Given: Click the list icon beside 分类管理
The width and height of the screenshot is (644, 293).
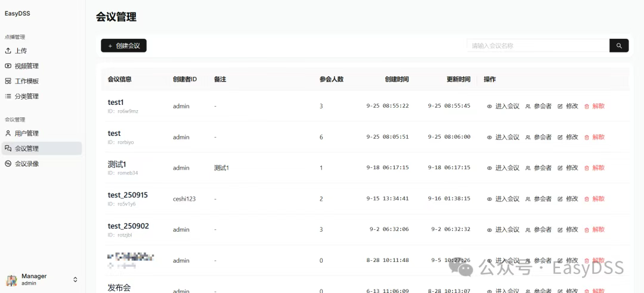Looking at the screenshot, I should coord(8,96).
